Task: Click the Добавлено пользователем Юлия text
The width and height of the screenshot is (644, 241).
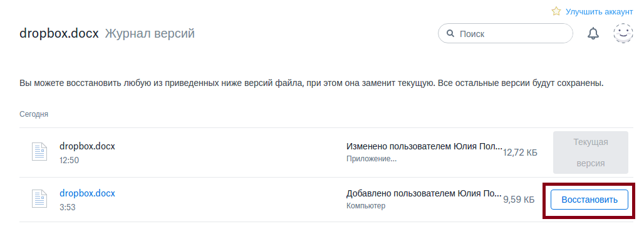Action: [x=424, y=194]
